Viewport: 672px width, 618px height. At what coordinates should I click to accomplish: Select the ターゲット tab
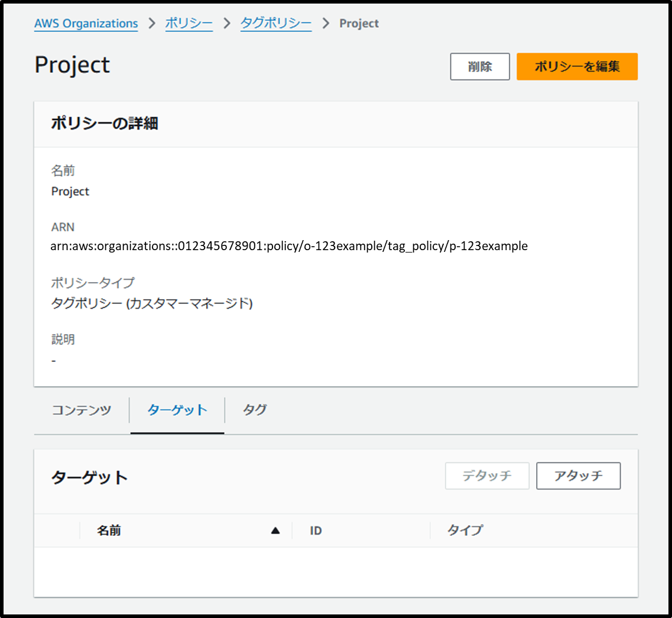point(177,410)
